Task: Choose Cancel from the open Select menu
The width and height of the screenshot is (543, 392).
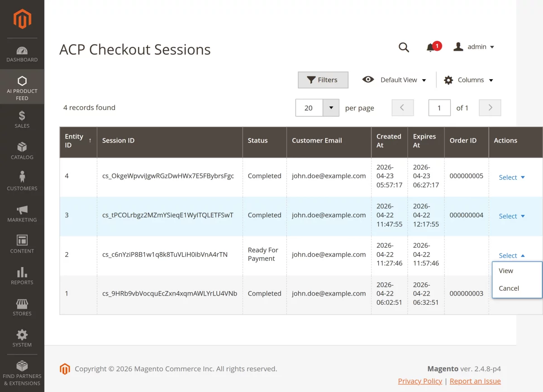Action: coord(509,288)
